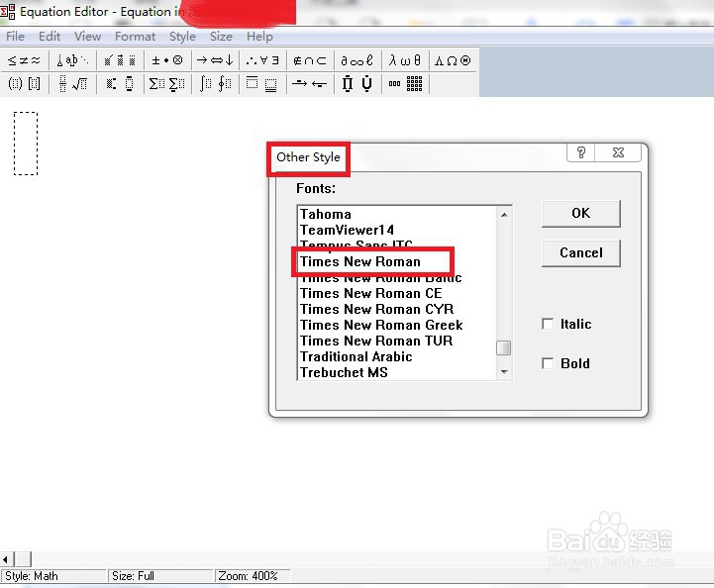This screenshot has height=588, width=714.
Task: Open uppercase Greek characters palette
Action: [453, 60]
